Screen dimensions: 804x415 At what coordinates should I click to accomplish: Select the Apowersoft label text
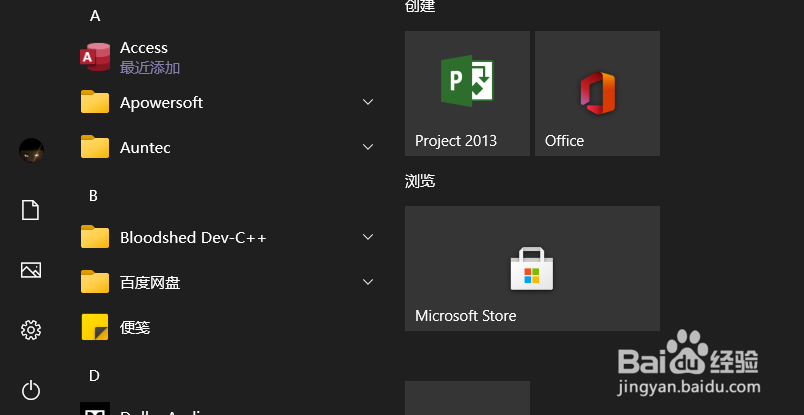pyautogui.click(x=162, y=103)
